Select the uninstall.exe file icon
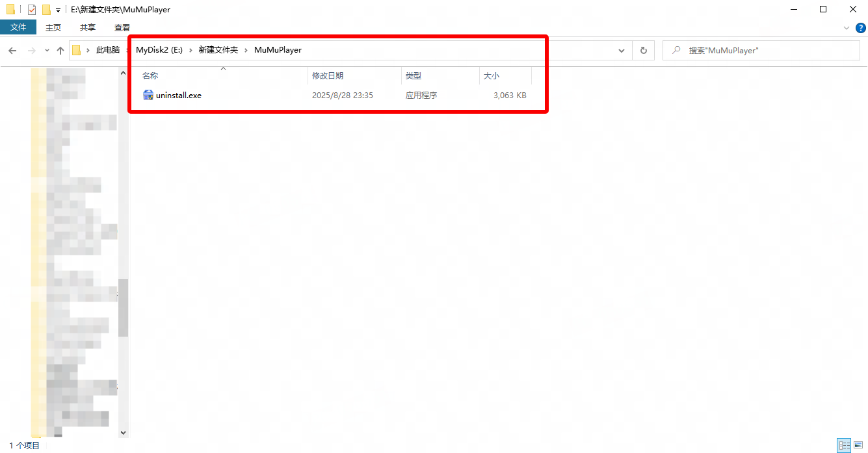 148,96
